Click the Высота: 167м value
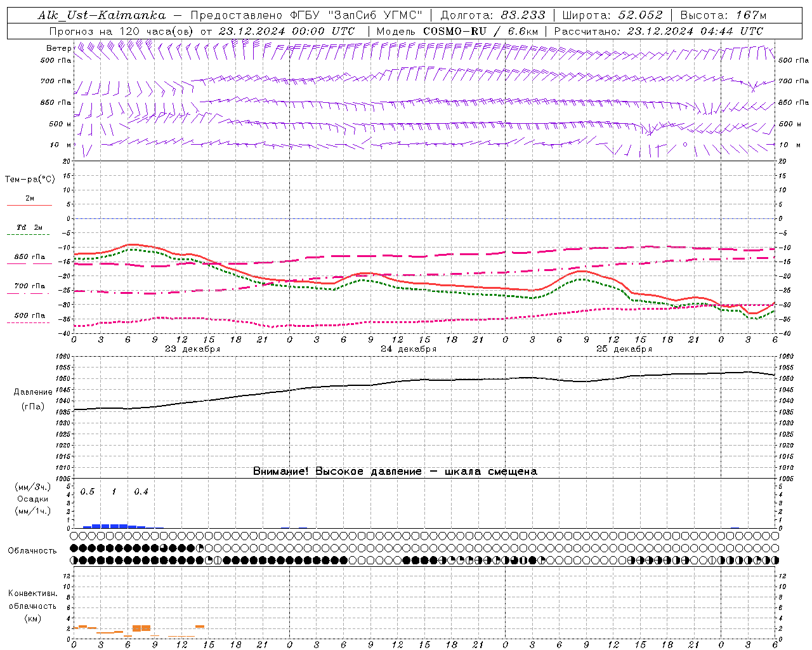Image resolution: width=812 pixels, height=650 pixels. tap(723, 15)
